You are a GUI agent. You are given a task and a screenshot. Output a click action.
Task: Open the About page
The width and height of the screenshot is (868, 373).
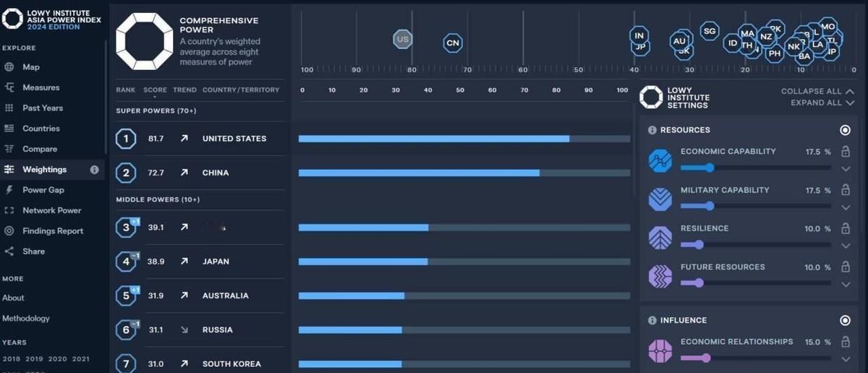(13, 298)
